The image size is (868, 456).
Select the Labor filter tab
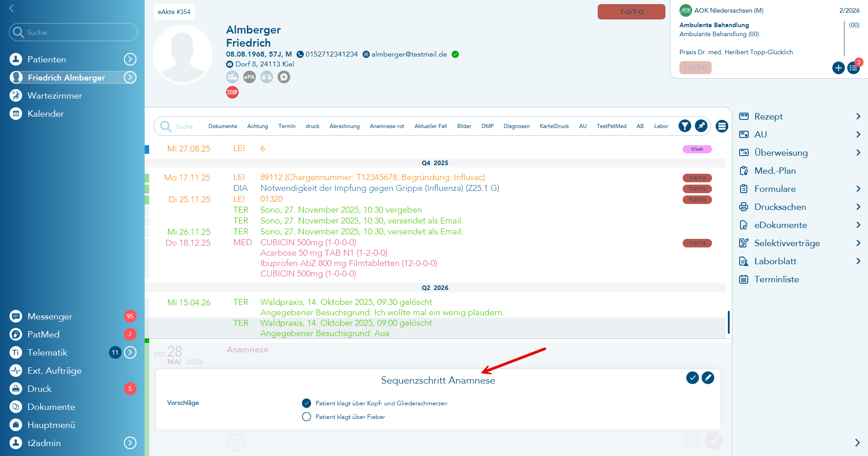[x=661, y=126]
